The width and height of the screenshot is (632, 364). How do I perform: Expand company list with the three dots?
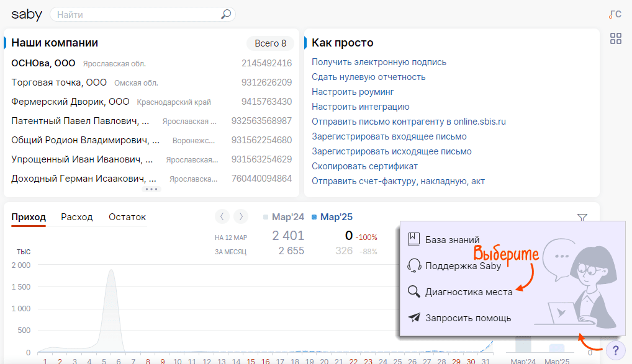[151, 189]
